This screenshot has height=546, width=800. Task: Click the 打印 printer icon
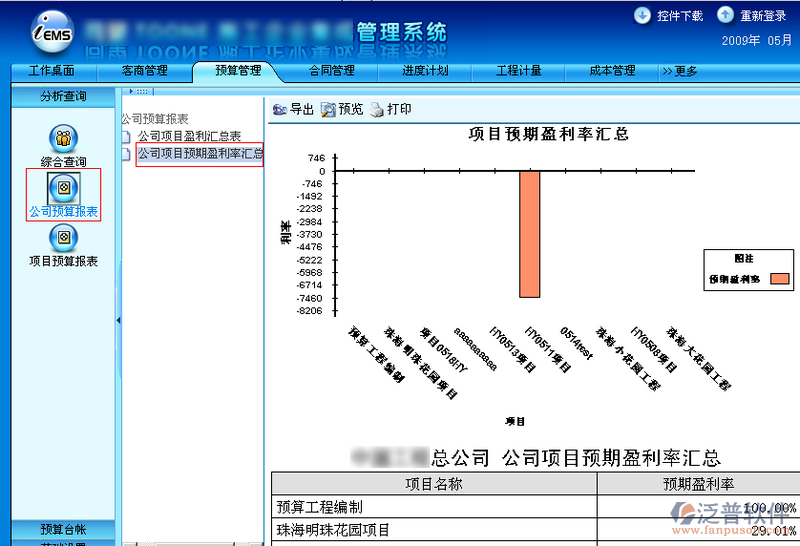[x=376, y=110]
